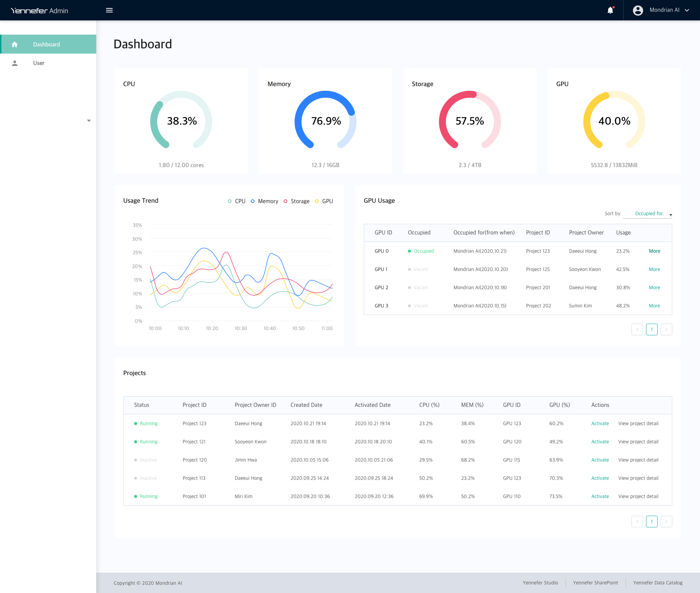Click the Storage usage gauge
The image size is (700, 593).
tap(470, 121)
